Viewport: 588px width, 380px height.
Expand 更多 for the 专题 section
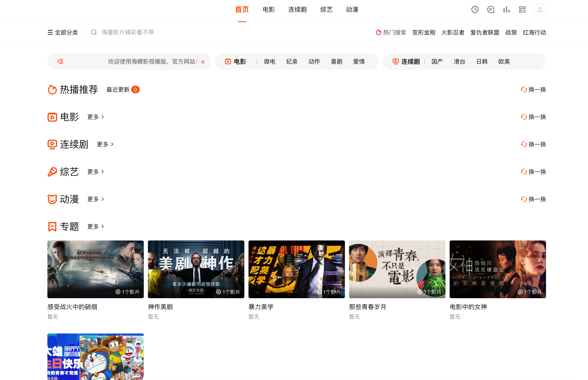96,227
